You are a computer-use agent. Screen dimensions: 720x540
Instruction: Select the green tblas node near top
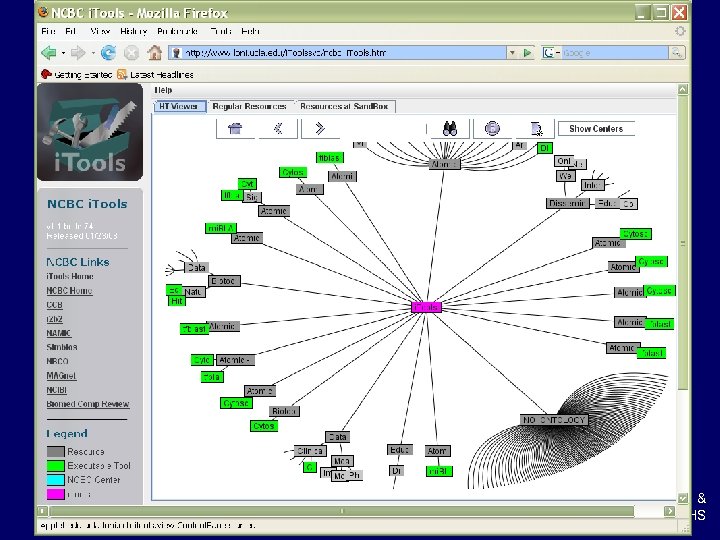click(x=330, y=158)
